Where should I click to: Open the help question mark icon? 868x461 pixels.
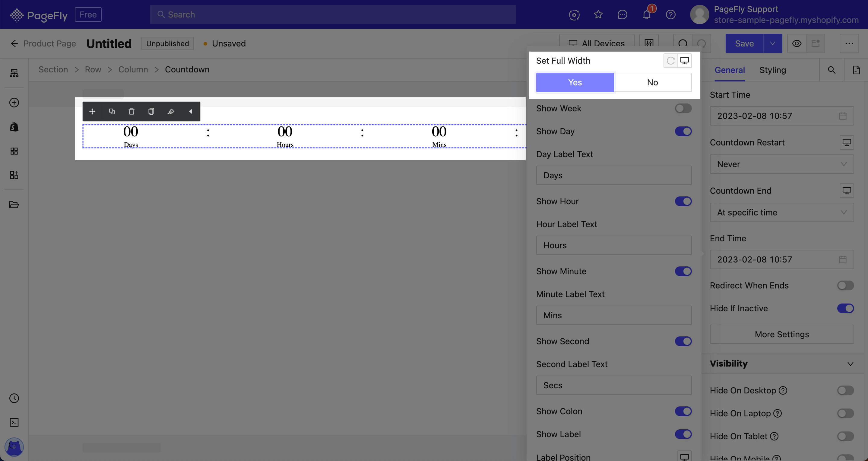coord(670,14)
